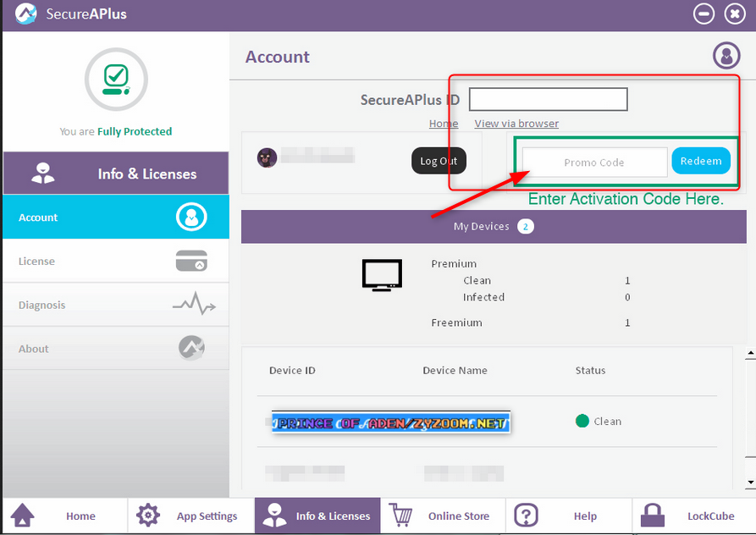Open the LockCube tab
The width and height of the screenshot is (756, 535).
coord(694,516)
